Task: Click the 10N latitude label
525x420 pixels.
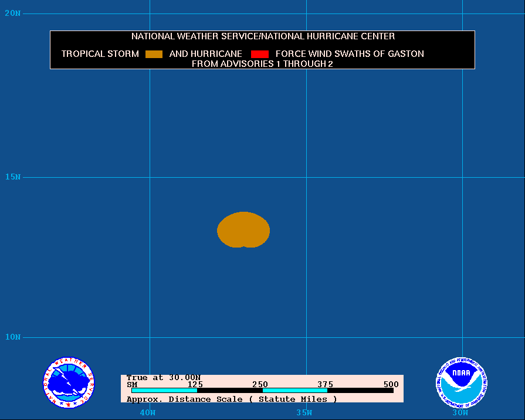Action: [x=13, y=337]
